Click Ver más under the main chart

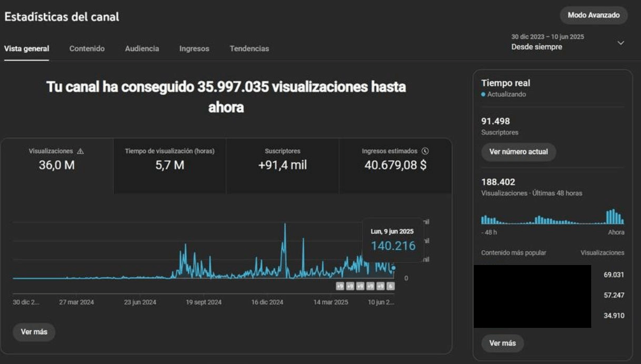click(34, 332)
